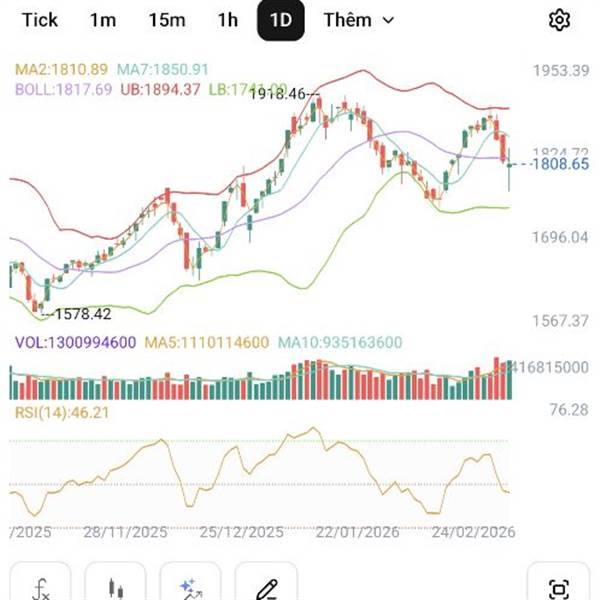Viewport: 600px width, 600px height.
Task: Open chart settings gear icon
Action: point(560,20)
